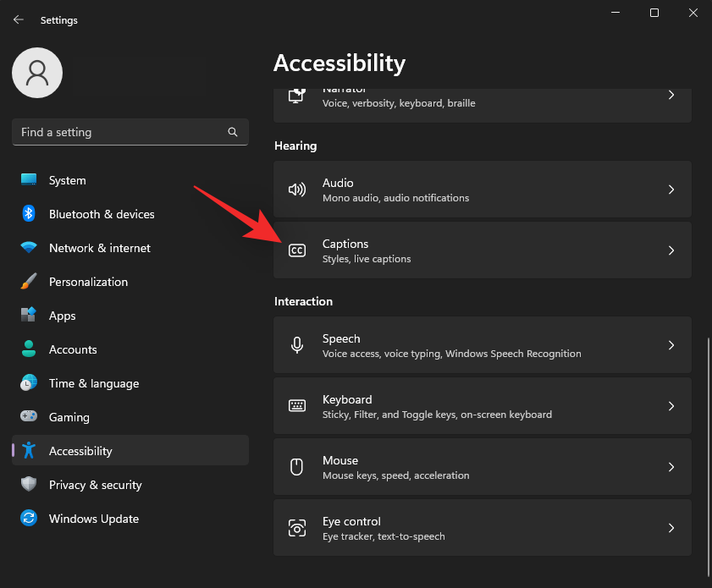Click the search magnifier in Find a setting
712x588 pixels.
pyautogui.click(x=233, y=132)
